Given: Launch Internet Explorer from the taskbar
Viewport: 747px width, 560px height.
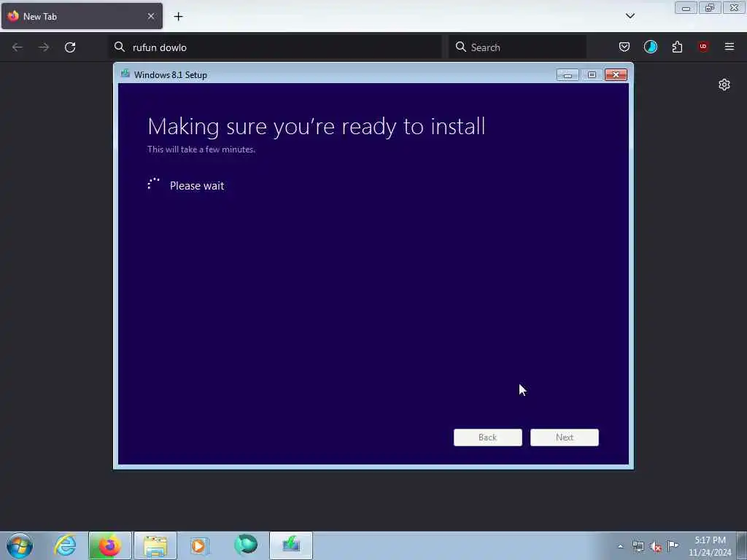Looking at the screenshot, I should pyautogui.click(x=65, y=545).
